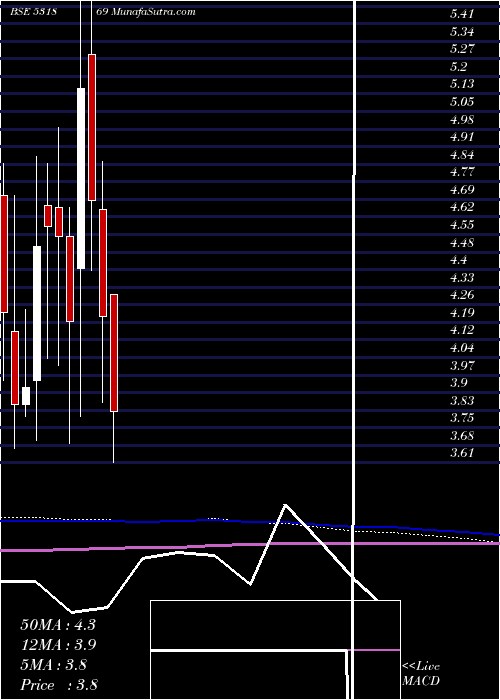This screenshot has width=500, height=700.
Task: Click the 4.98 price axis label
Action: [x=462, y=120]
